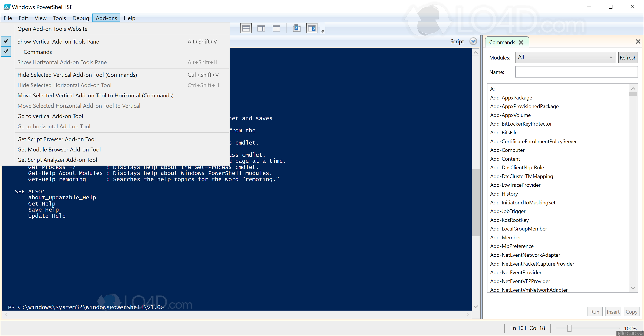Select Add-BitLockerKeyProtector command

521,124
